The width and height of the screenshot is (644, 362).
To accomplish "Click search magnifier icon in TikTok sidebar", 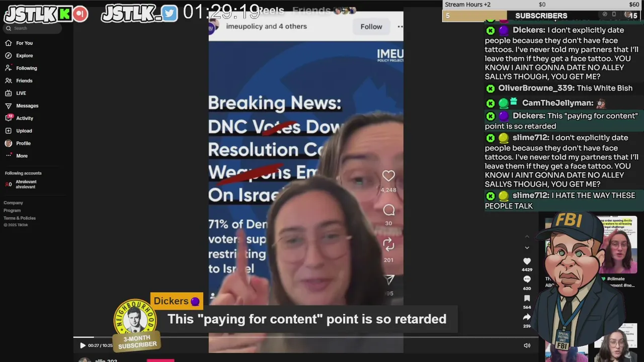I will (9, 28).
